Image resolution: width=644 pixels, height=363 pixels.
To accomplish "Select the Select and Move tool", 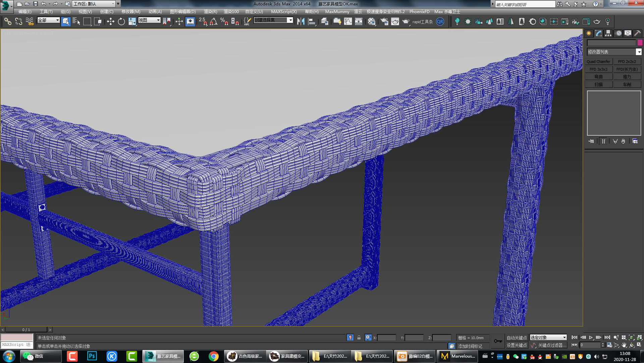I will [x=111, y=21].
